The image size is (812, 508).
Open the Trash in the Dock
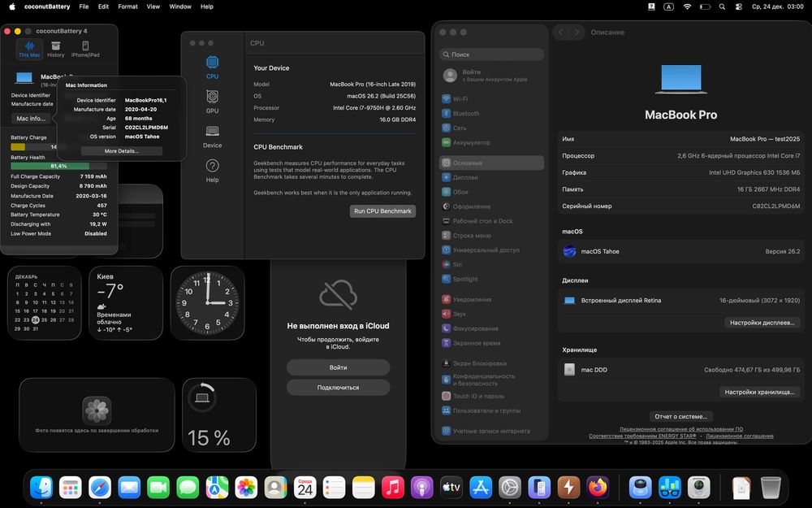pos(771,487)
